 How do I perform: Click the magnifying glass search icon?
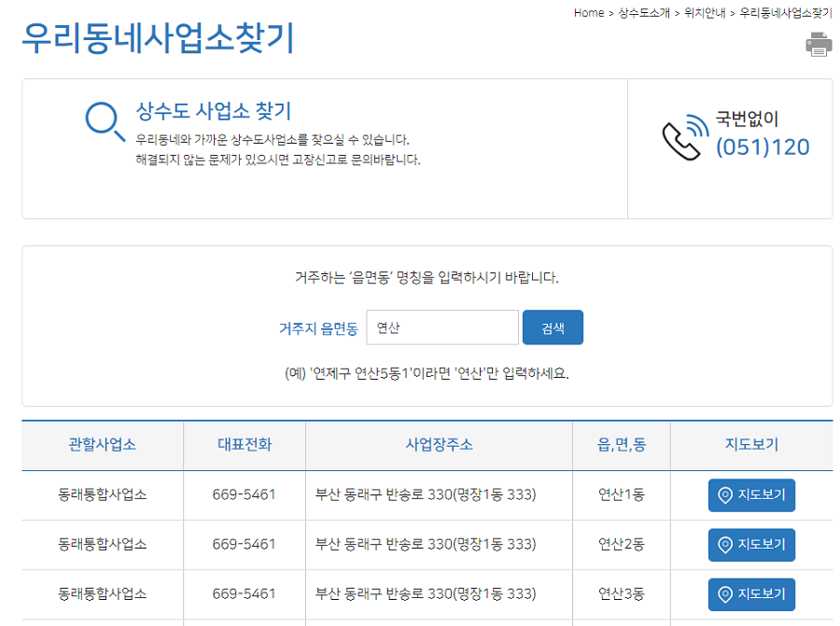click(x=99, y=116)
